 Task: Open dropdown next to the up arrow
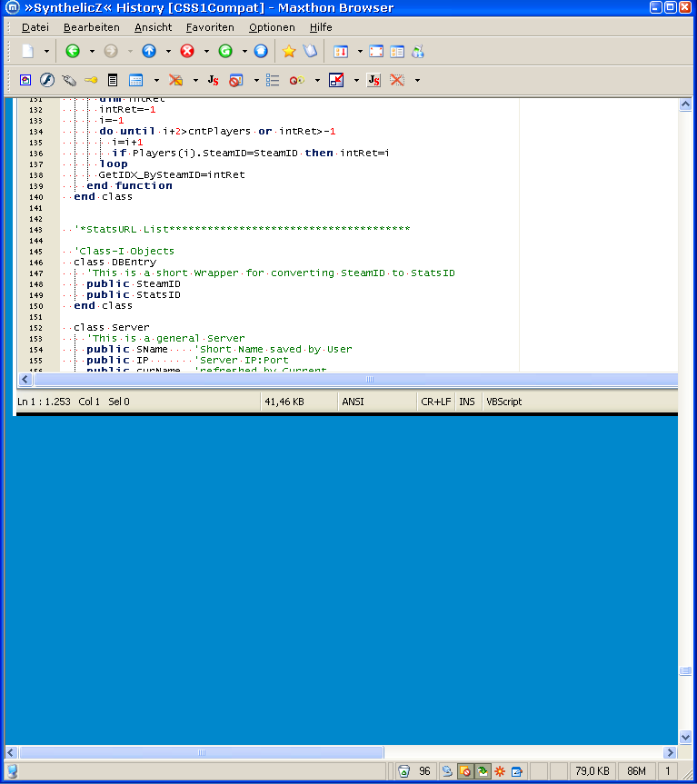(168, 51)
